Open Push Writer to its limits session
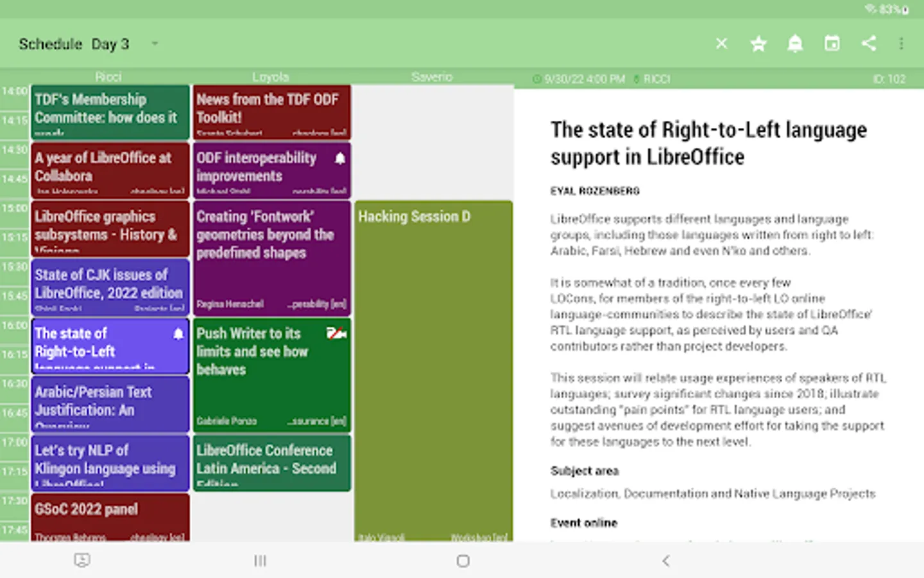The width and height of the screenshot is (924, 578). [272, 375]
